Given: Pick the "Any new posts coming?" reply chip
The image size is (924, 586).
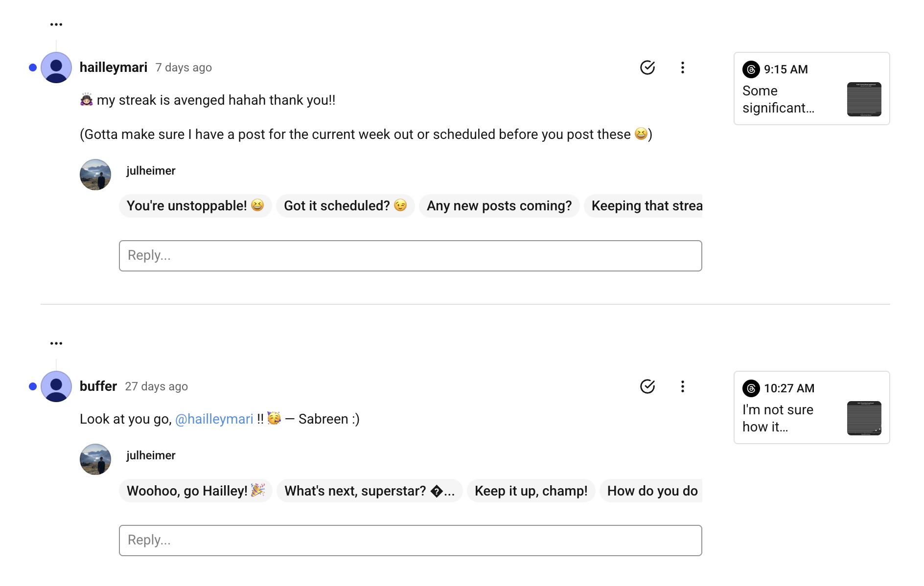Looking at the screenshot, I should click(499, 206).
